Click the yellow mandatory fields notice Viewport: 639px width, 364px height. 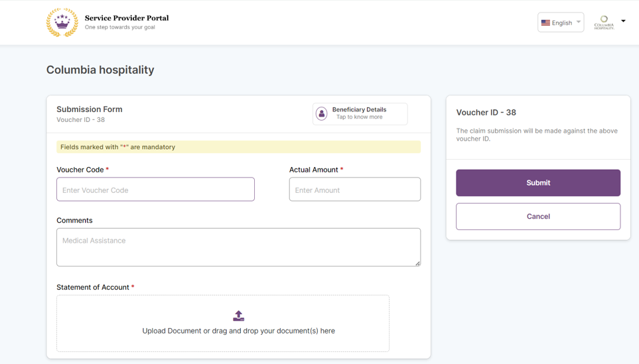click(x=238, y=147)
